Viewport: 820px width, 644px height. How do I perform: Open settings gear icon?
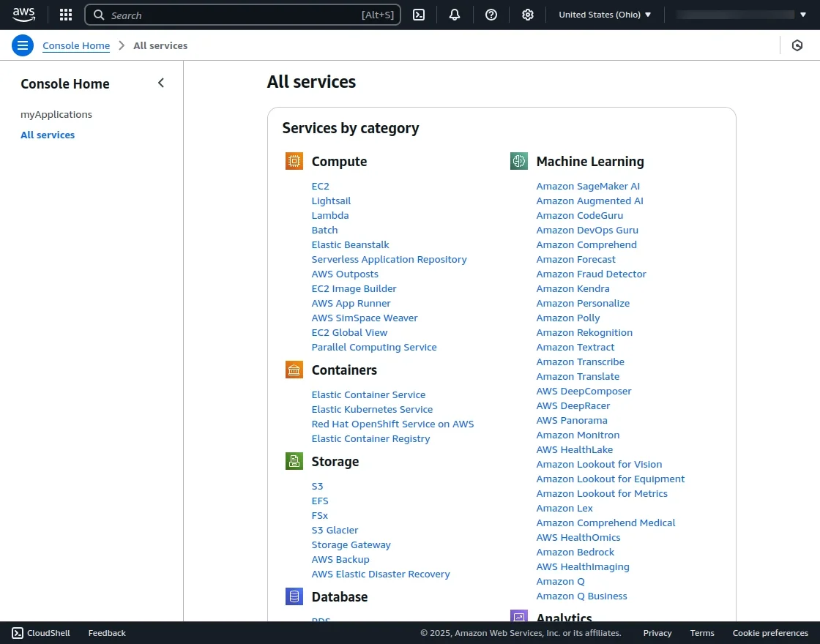(x=528, y=15)
